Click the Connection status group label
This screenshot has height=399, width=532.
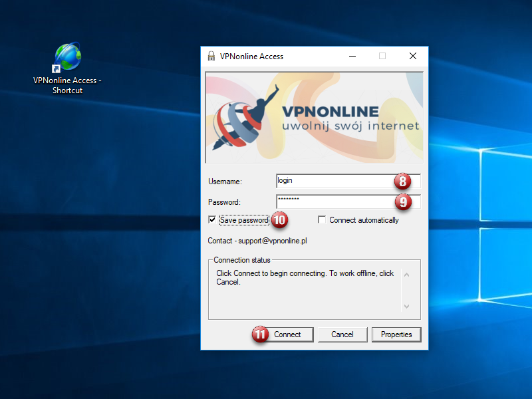click(x=242, y=260)
